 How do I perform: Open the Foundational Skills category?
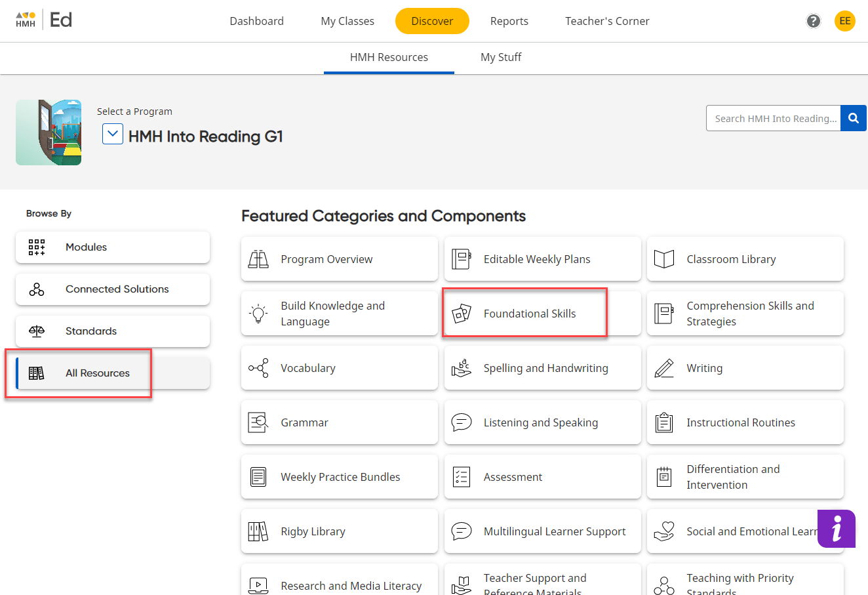[x=529, y=314]
